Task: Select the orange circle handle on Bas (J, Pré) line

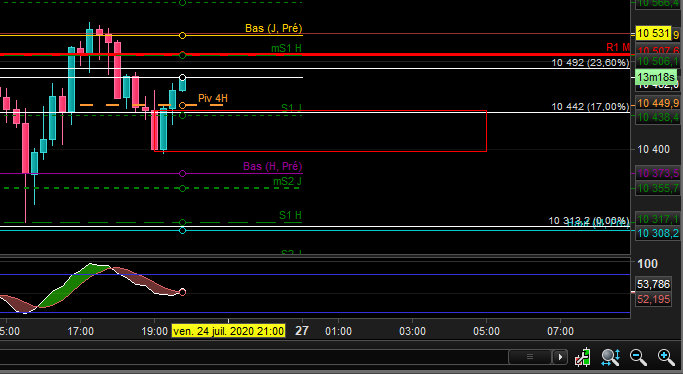Action: pyautogui.click(x=183, y=35)
